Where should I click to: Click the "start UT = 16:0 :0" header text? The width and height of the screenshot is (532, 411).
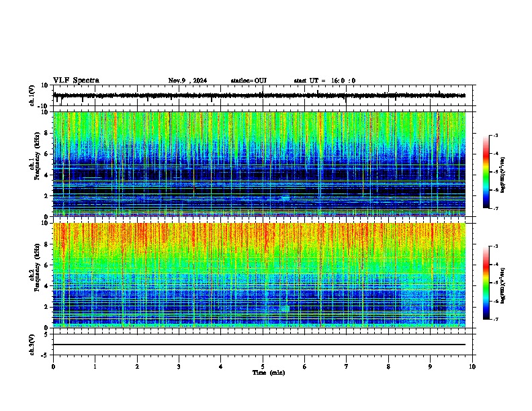pyautogui.click(x=324, y=81)
